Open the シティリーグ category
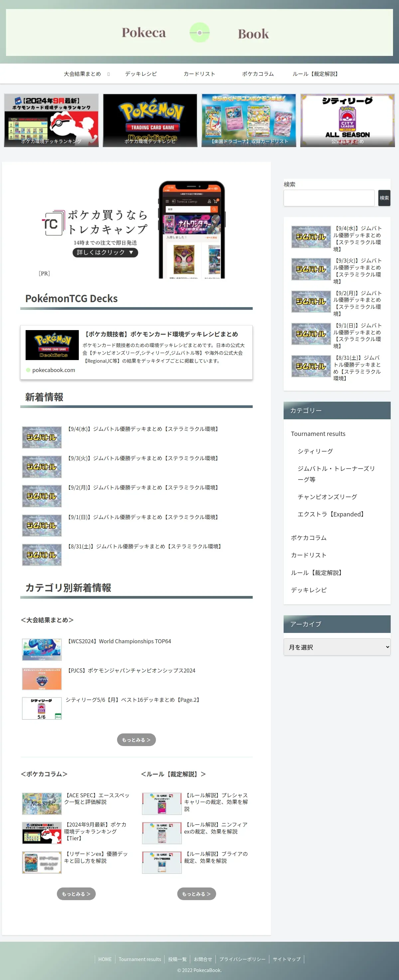This screenshot has height=980, width=399. (316, 451)
